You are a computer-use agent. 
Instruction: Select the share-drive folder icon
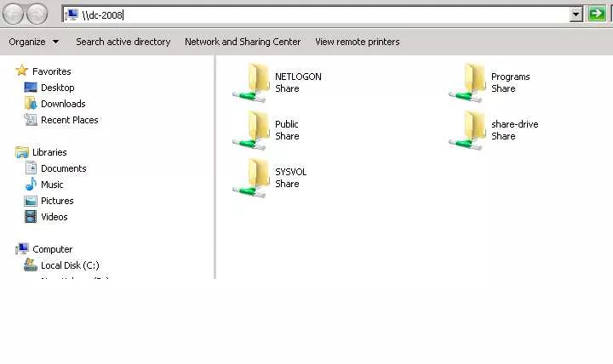(x=468, y=130)
